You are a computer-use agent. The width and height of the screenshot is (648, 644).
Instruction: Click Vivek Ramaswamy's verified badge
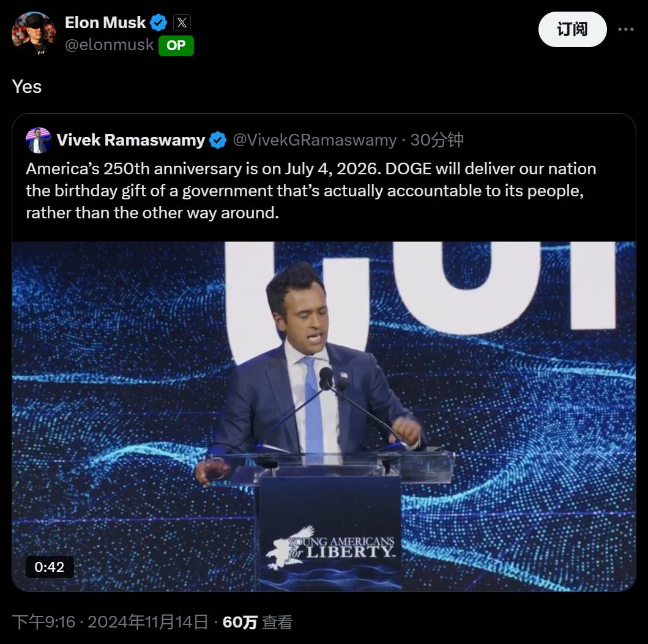(218, 140)
